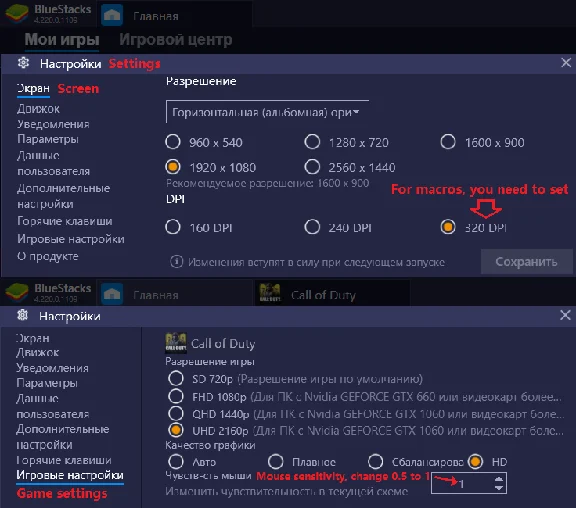The height and width of the screenshot is (508, 576).
Task: Close the bottom Настройки settings panel
Action: point(565,315)
